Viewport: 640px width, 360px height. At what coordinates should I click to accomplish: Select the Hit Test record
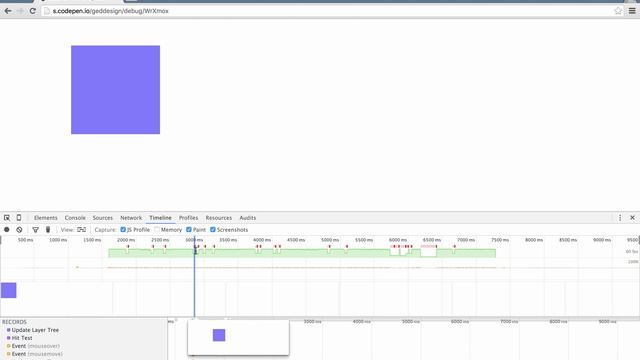tap(22, 338)
